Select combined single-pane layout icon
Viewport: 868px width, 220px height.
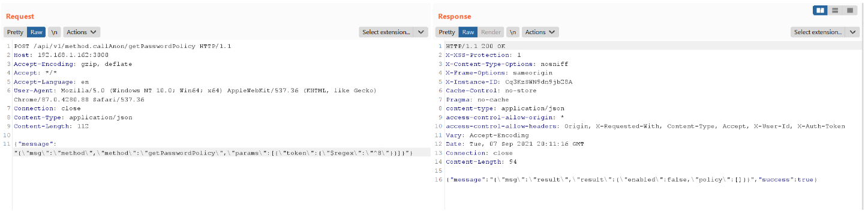[x=849, y=10]
